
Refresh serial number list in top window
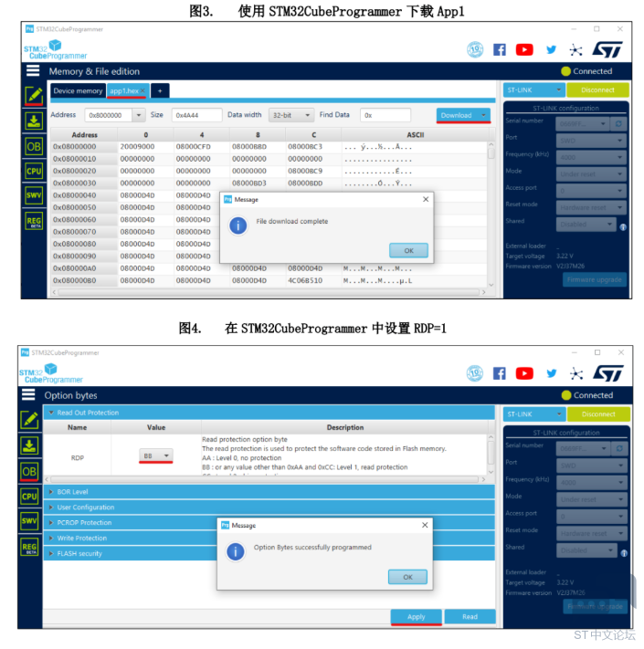click(618, 124)
